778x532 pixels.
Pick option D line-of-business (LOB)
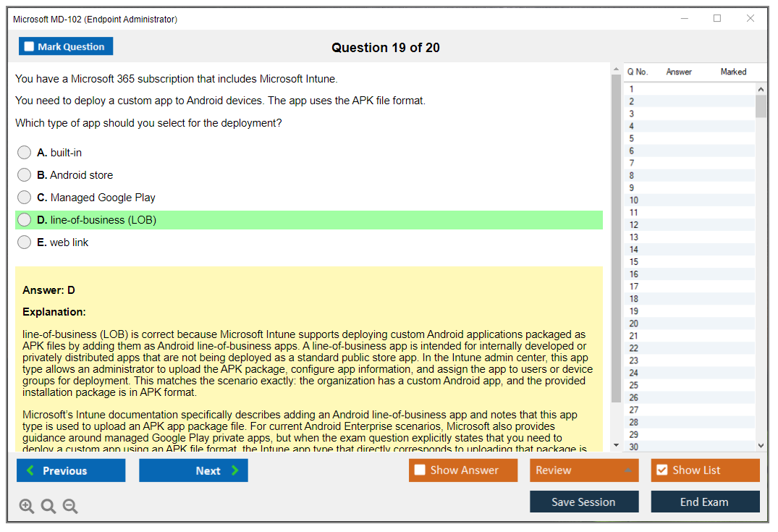[25, 219]
